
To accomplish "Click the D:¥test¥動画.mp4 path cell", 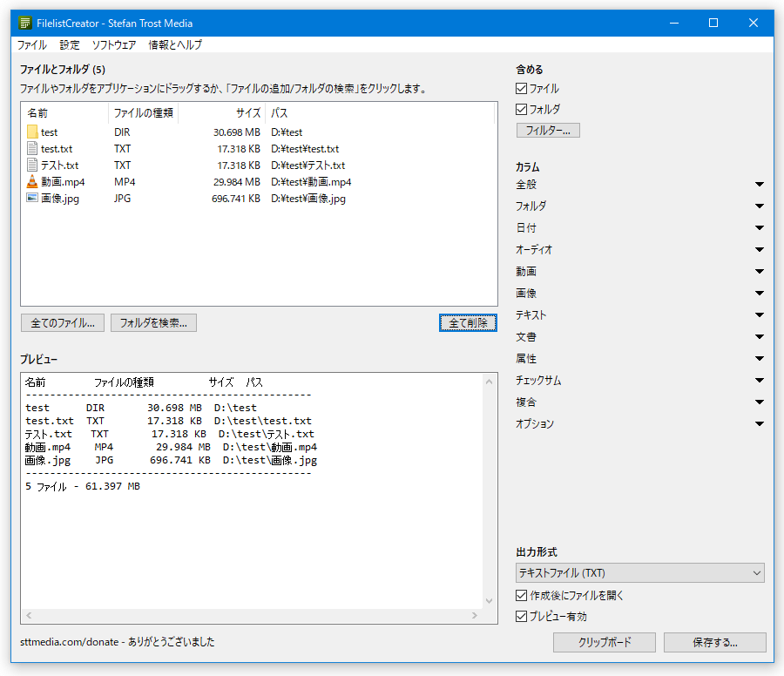I will 311,182.
